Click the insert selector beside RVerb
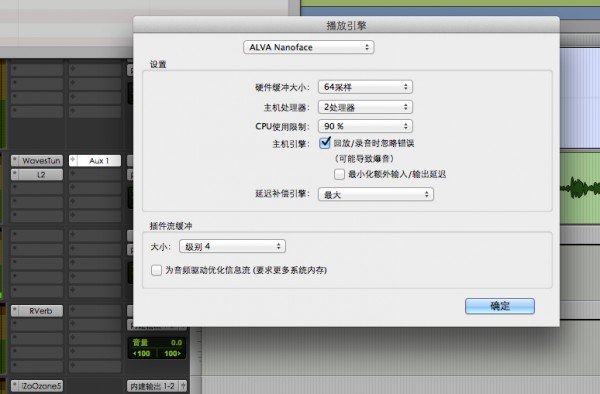The width and height of the screenshot is (600, 394). pos(15,311)
